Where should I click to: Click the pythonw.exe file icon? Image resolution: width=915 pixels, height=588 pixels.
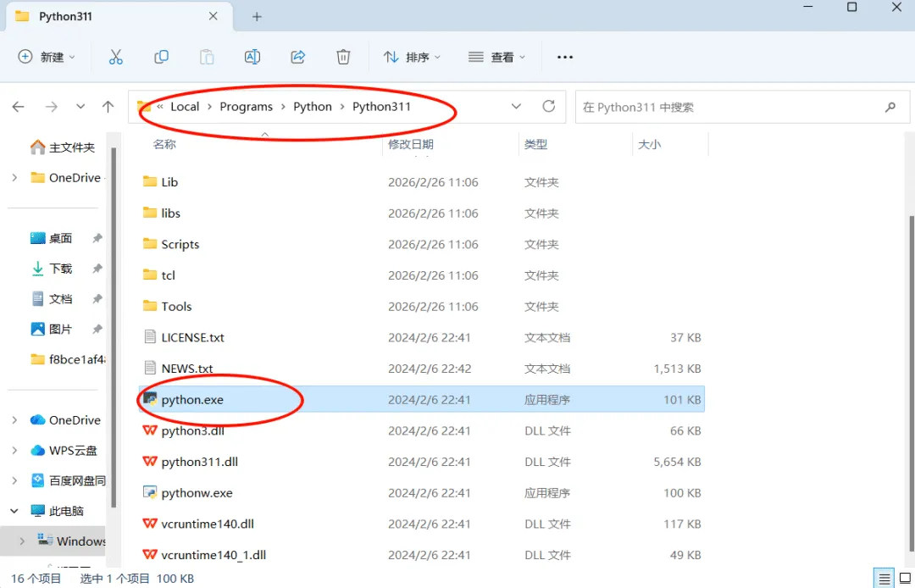[150, 493]
